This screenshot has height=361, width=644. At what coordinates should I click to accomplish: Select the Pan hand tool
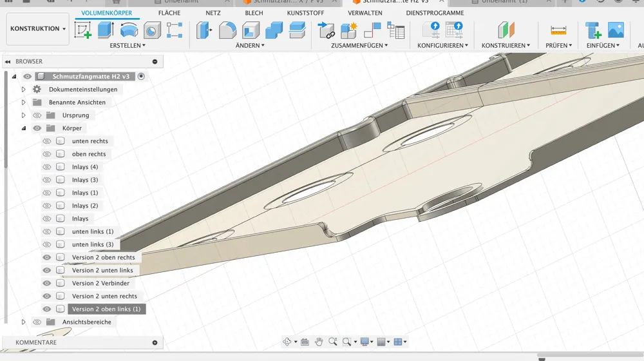pos(319,342)
